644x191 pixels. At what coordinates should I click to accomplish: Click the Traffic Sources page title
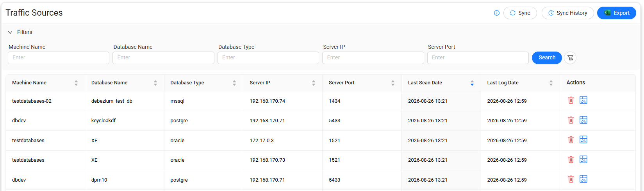[x=34, y=13]
